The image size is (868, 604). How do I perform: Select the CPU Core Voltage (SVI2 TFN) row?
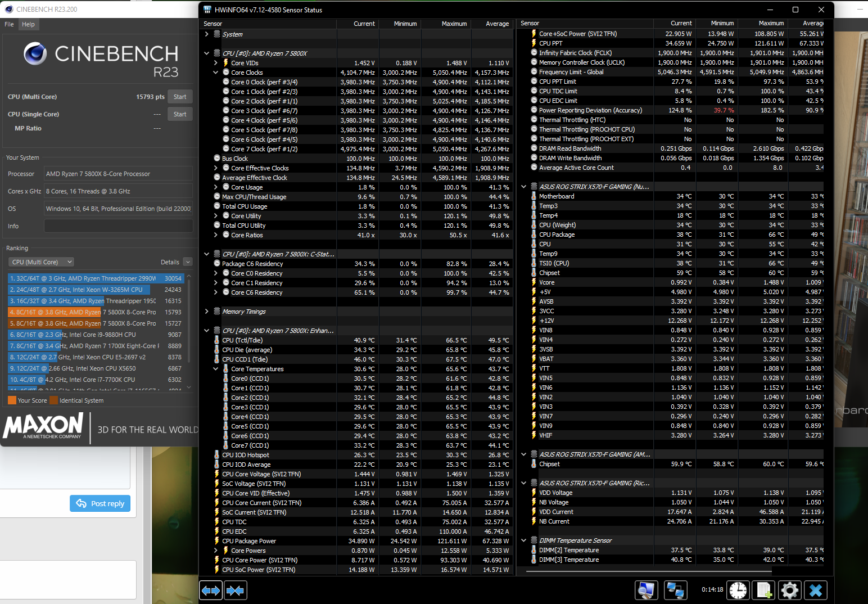[x=356, y=474]
